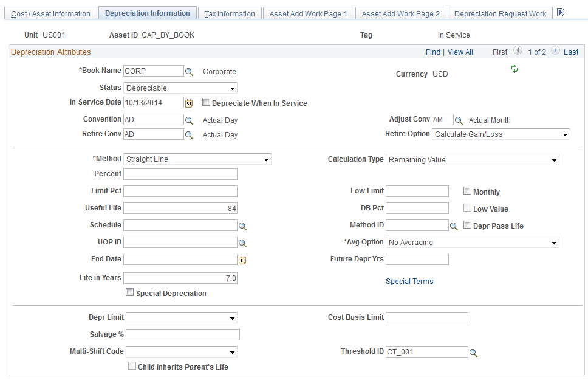This screenshot has height=380, width=588.
Task: Click the Special Terms link
Action: (x=409, y=281)
